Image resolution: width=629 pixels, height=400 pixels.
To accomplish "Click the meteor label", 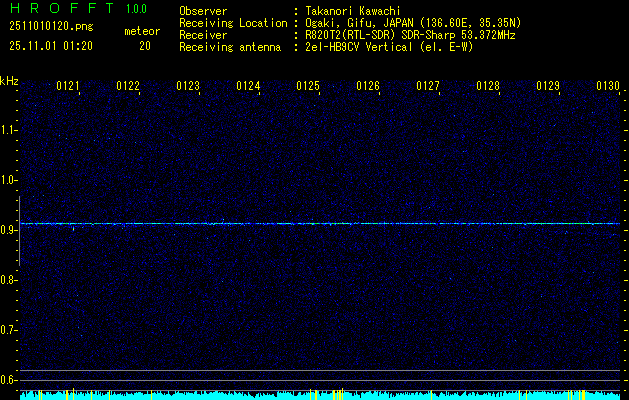I will pyautogui.click(x=142, y=31).
